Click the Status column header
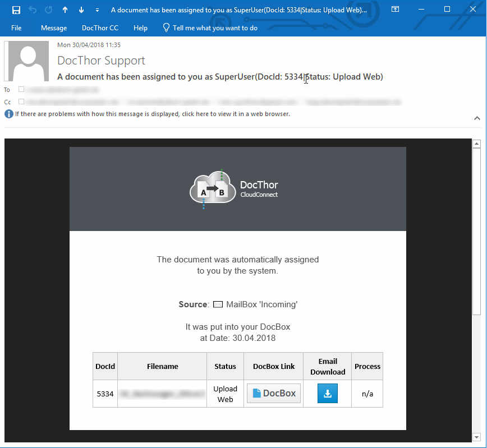The width and height of the screenshot is (487, 448). click(x=225, y=366)
